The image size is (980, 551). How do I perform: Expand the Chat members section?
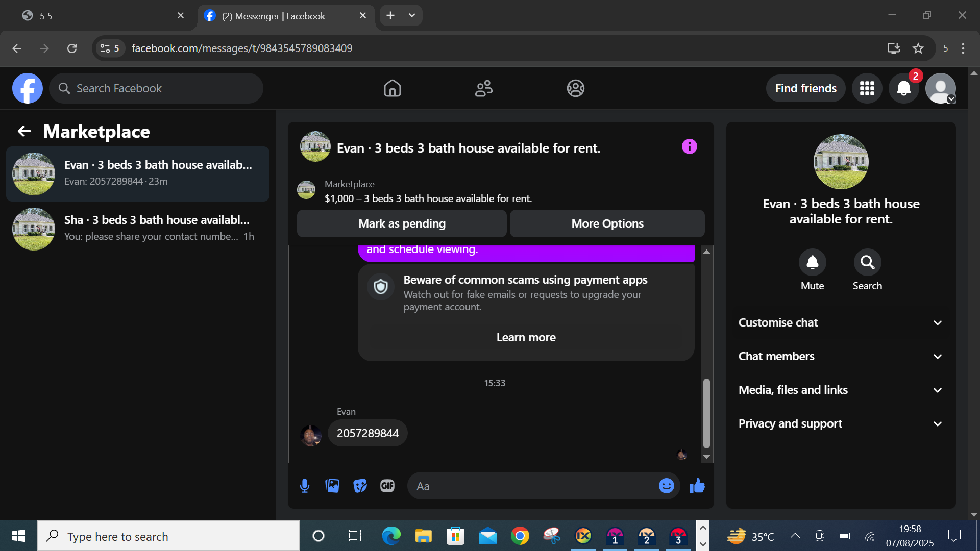[840, 357]
